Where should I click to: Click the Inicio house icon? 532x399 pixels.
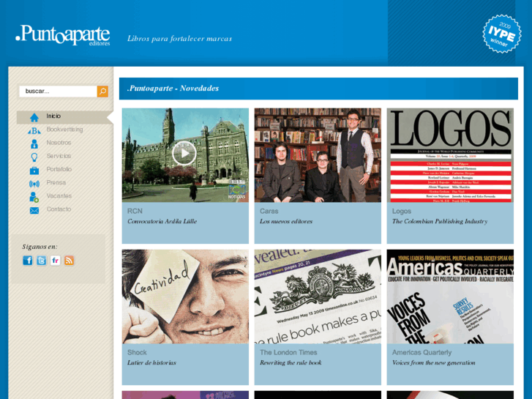point(34,117)
